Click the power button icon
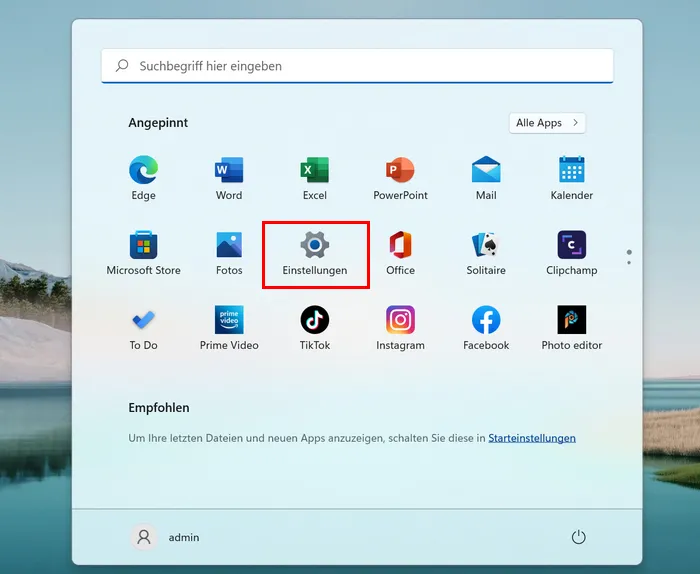Viewport: 700px width, 574px height. (x=579, y=537)
